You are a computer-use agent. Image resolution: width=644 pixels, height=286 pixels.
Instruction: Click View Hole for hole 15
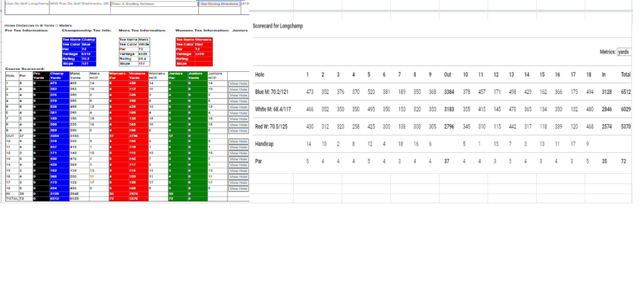(238, 171)
